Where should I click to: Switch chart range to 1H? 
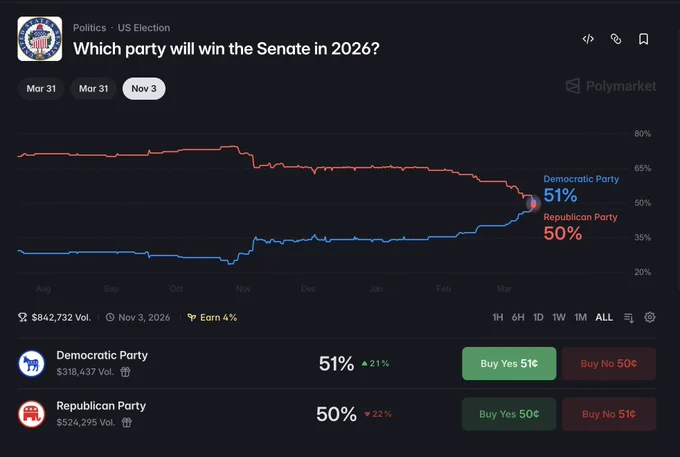coord(498,317)
